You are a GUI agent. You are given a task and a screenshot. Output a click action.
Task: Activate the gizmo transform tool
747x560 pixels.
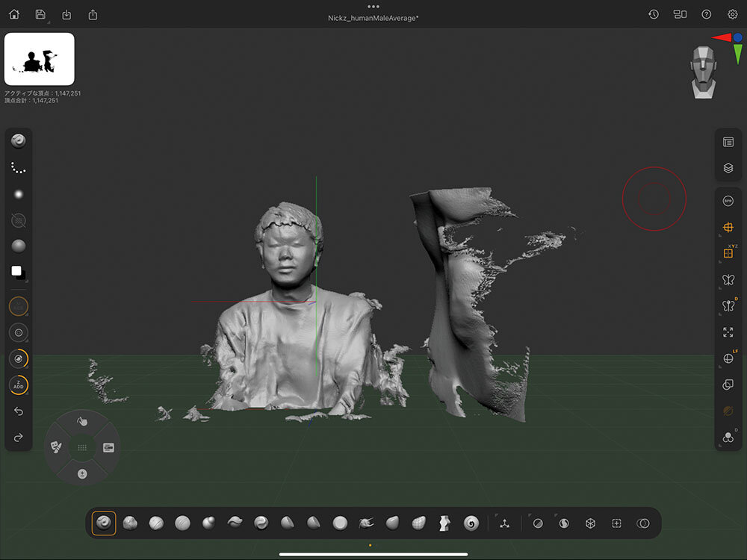503,523
